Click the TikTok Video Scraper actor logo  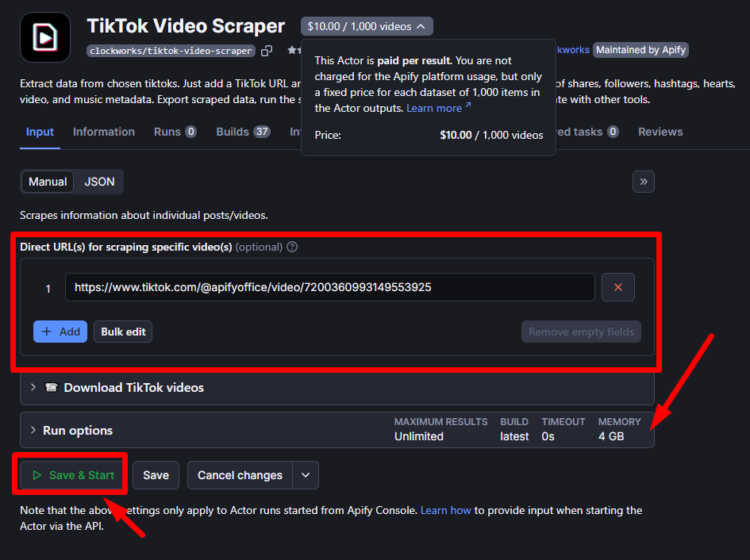coord(45,36)
